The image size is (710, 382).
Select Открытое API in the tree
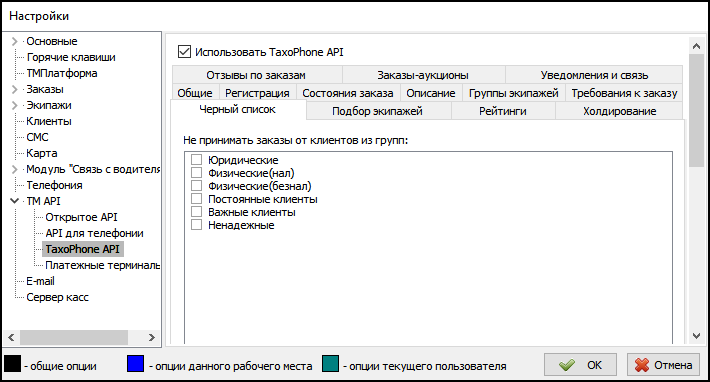coord(81,217)
